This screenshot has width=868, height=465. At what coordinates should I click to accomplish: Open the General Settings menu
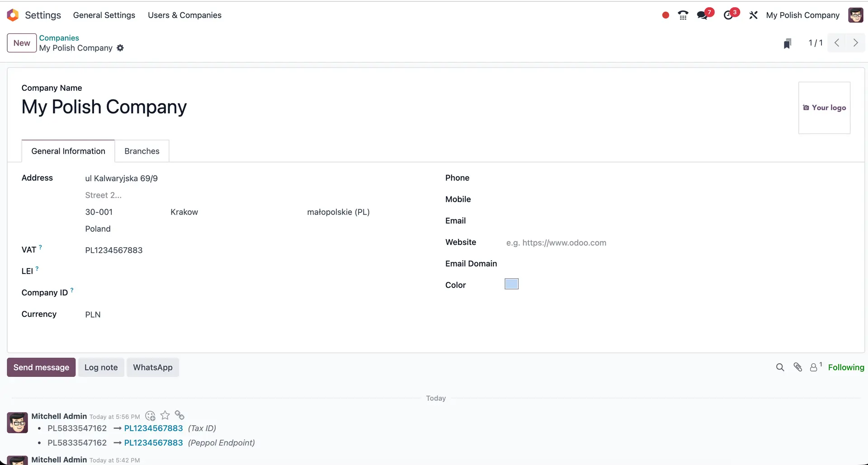104,15
